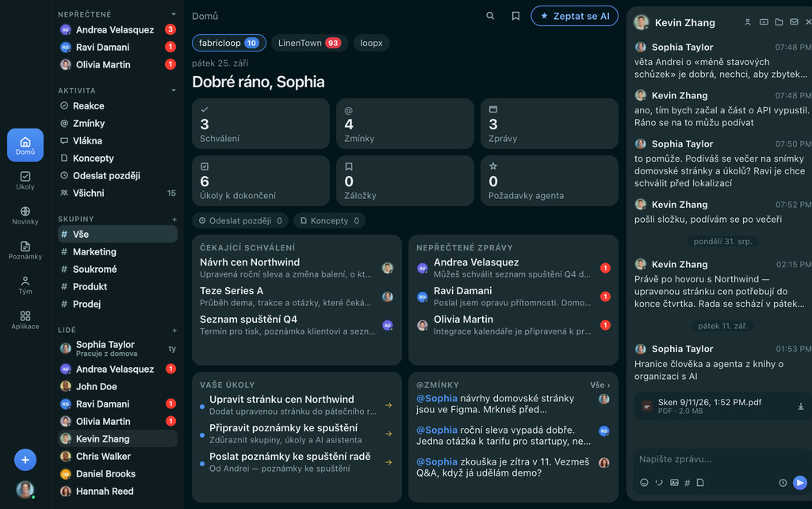Open Poznámky in the navigation rail

pyautogui.click(x=25, y=250)
